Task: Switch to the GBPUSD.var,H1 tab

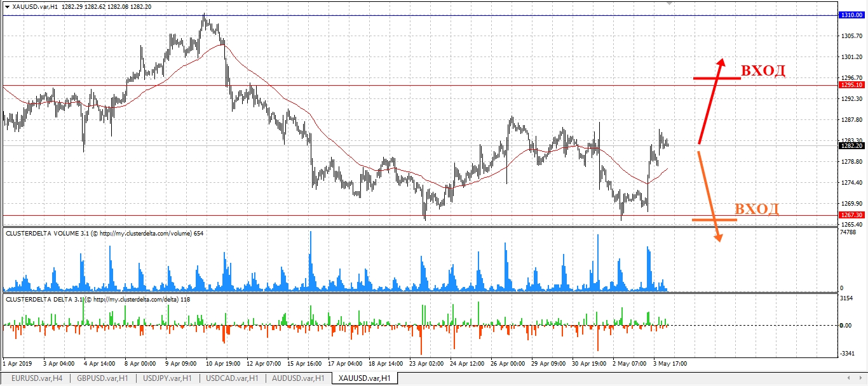Action: [x=102, y=378]
